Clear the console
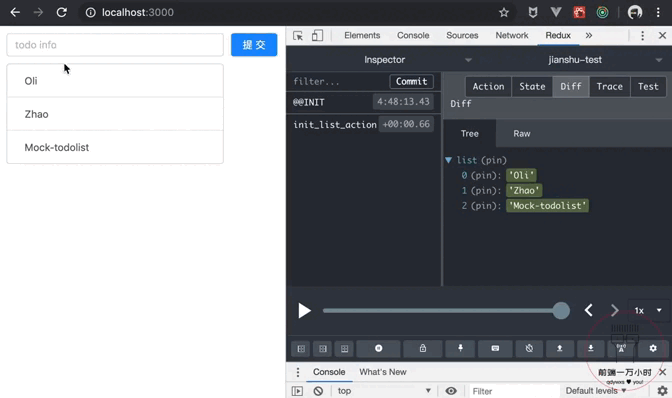The image size is (672, 398). (x=318, y=391)
